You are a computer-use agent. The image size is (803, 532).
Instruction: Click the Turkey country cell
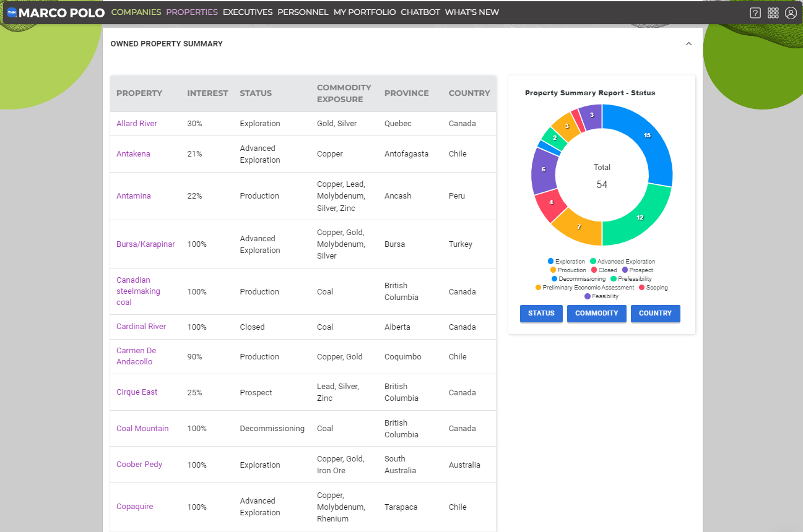pyautogui.click(x=461, y=244)
